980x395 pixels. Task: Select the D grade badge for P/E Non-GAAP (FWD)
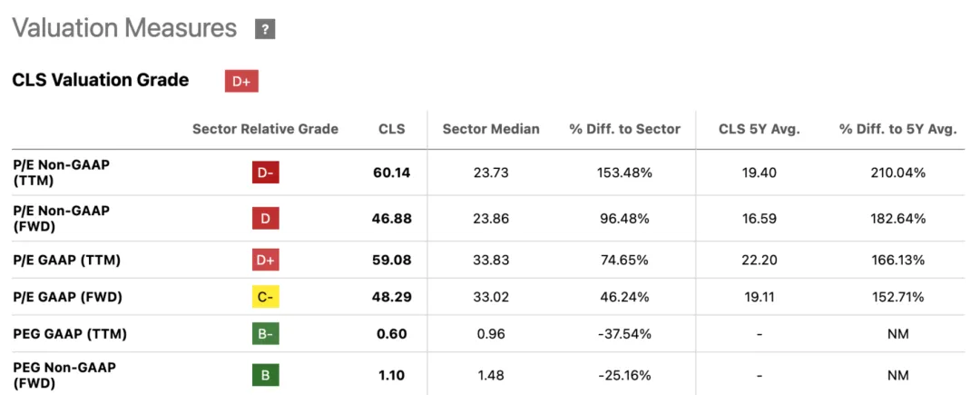click(x=266, y=218)
